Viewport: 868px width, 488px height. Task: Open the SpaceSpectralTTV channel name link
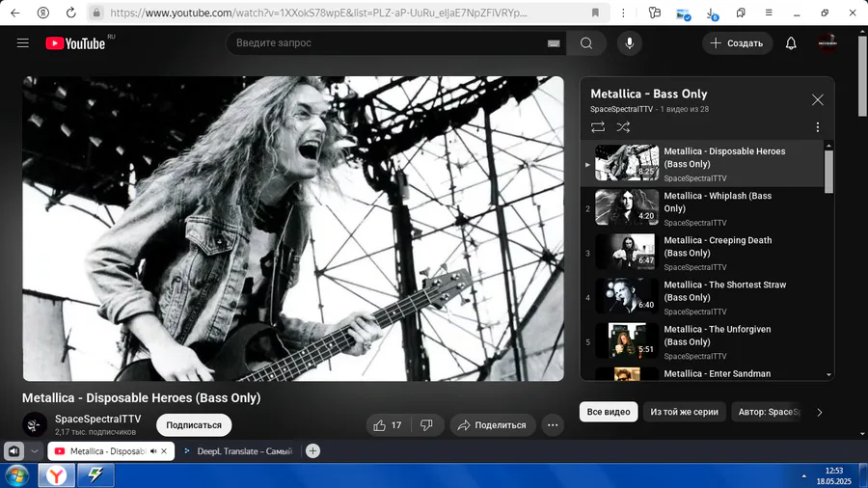click(98, 419)
